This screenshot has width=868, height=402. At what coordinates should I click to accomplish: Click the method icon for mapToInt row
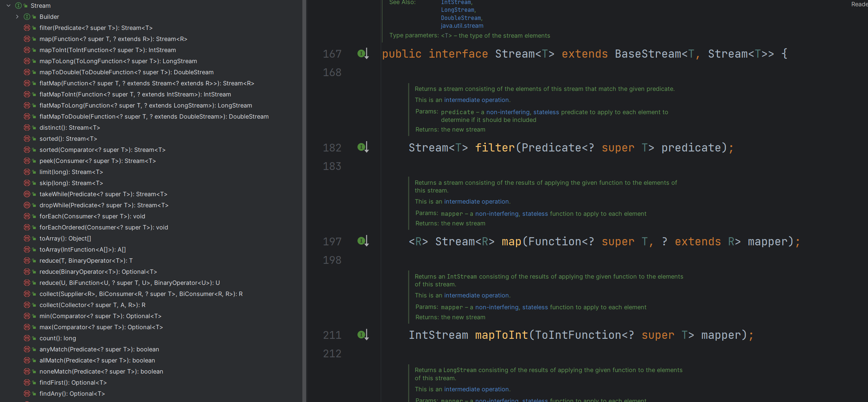pyautogui.click(x=27, y=50)
